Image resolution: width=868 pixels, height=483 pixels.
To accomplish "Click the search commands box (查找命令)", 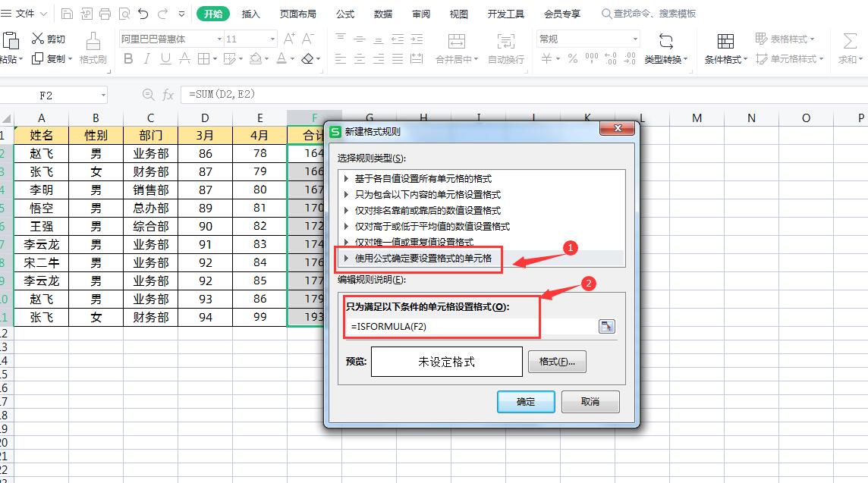I will point(649,14).
